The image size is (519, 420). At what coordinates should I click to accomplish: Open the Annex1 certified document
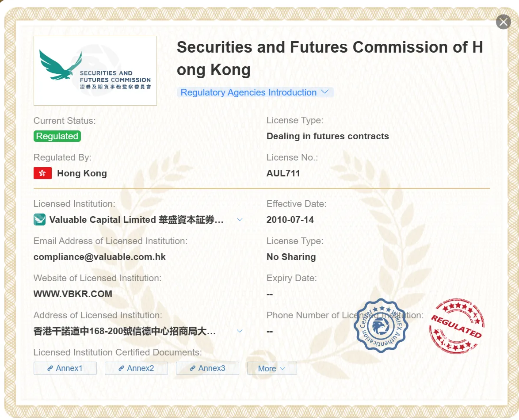65,368
